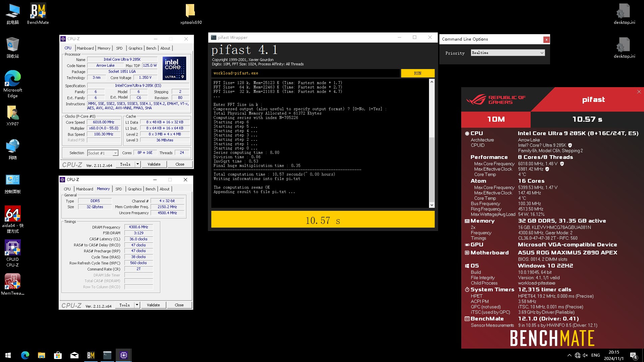Open the upper desktop.ini file icon
This screenshot has height=362, width=644.
point(624,14)
